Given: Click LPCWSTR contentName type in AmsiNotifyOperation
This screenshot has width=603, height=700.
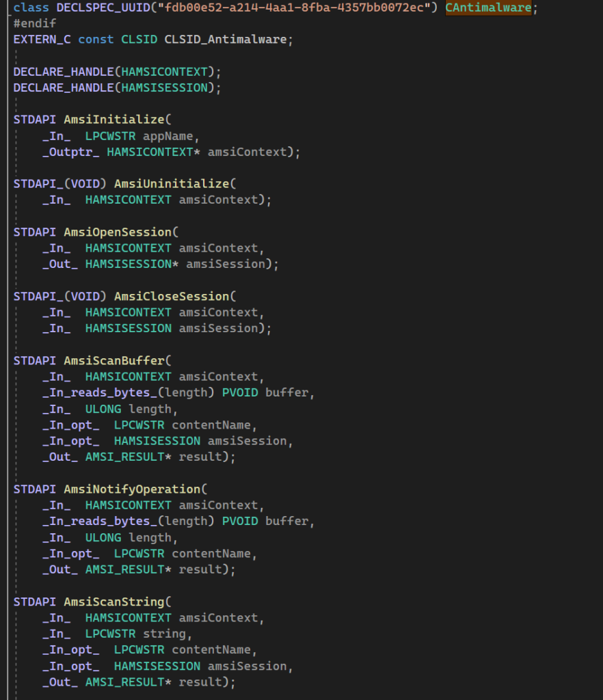Looking at the screenshot, I should click(139, 554).
